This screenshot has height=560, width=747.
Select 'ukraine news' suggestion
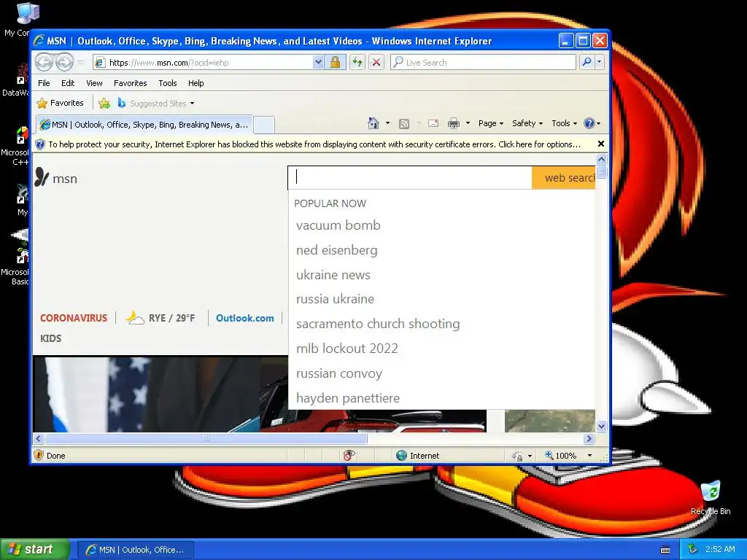tap(333, 275)
